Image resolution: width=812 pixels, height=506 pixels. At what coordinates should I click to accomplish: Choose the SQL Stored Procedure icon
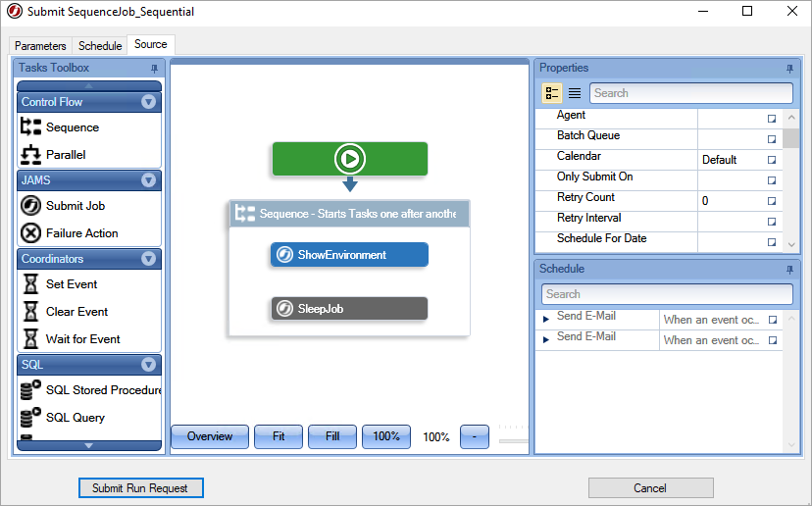point(30,390)
